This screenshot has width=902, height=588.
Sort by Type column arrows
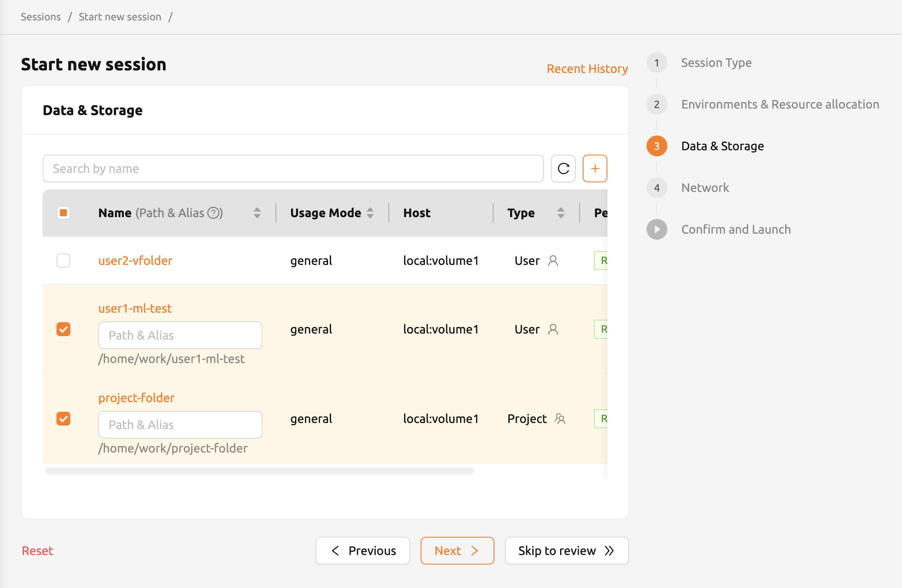(x=561, y=213)
